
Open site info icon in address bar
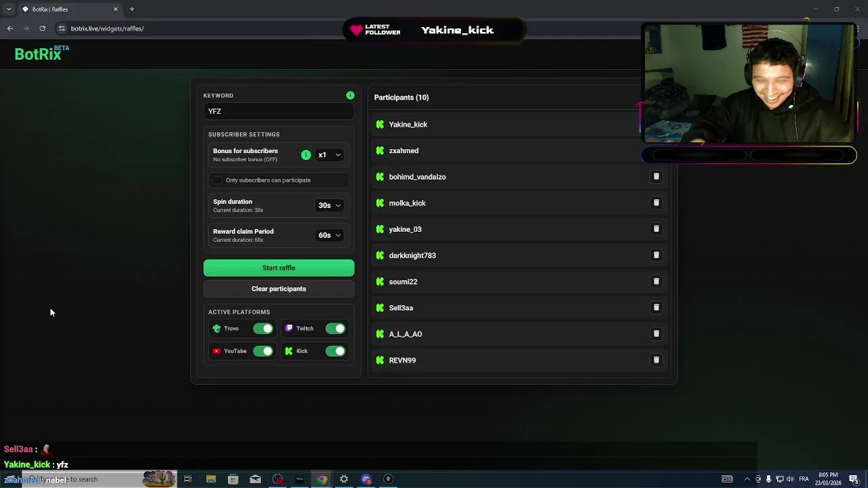coord(62,28)
